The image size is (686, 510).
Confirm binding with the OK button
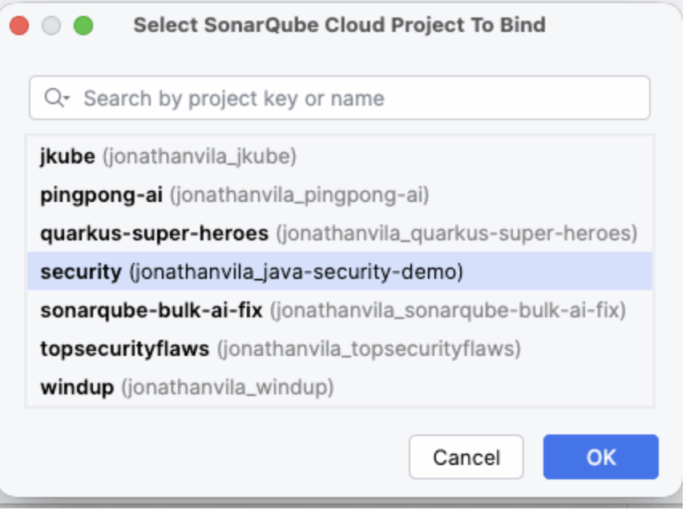[600, 457]
